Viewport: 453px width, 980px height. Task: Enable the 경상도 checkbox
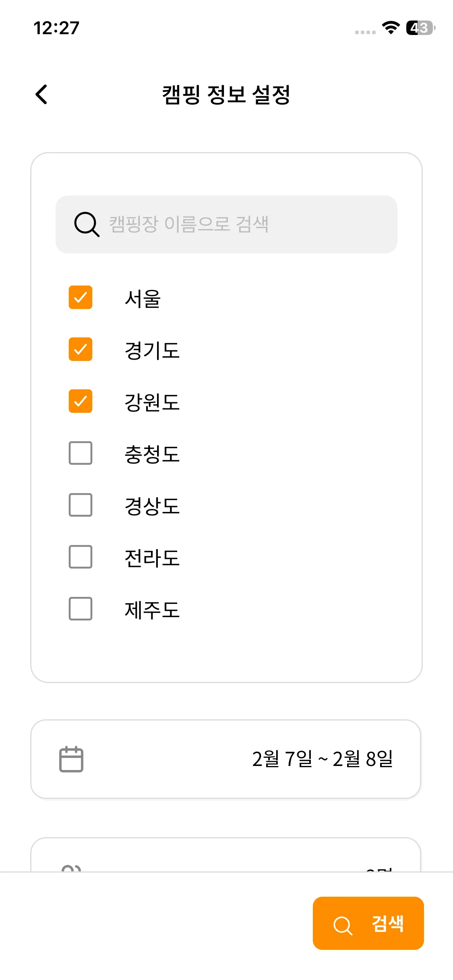click(x=81, y=505)
